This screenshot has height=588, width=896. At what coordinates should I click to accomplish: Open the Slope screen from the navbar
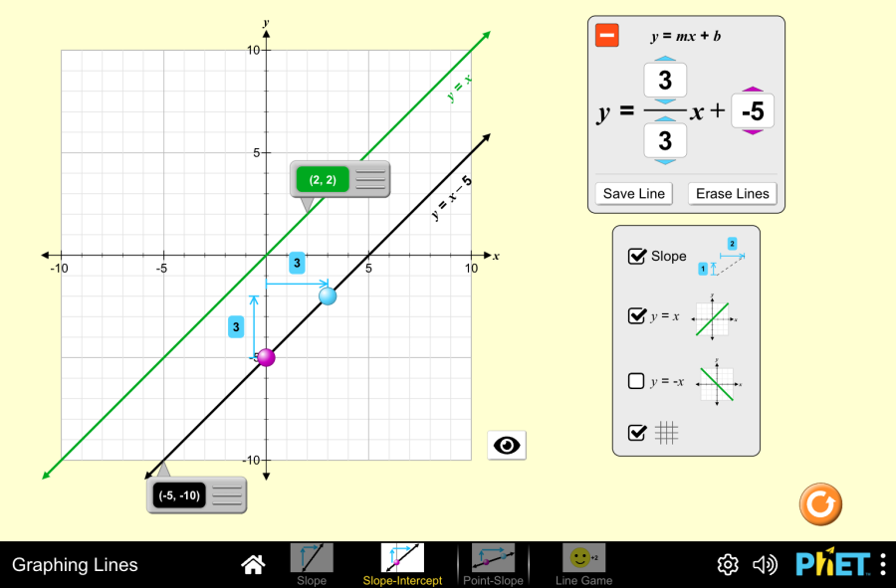coord(312,557)
